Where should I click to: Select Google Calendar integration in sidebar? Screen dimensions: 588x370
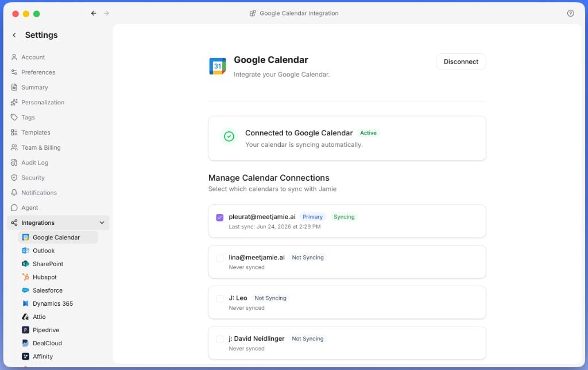(58, 237)
